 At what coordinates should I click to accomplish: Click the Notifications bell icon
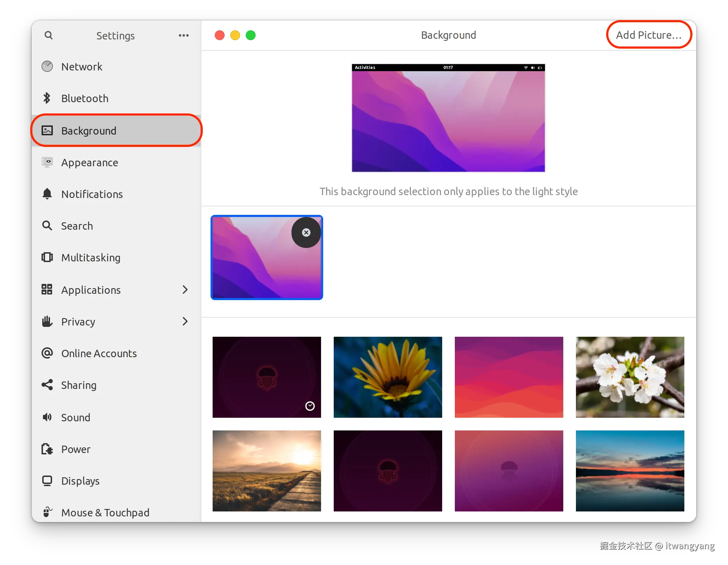[47, 194]
